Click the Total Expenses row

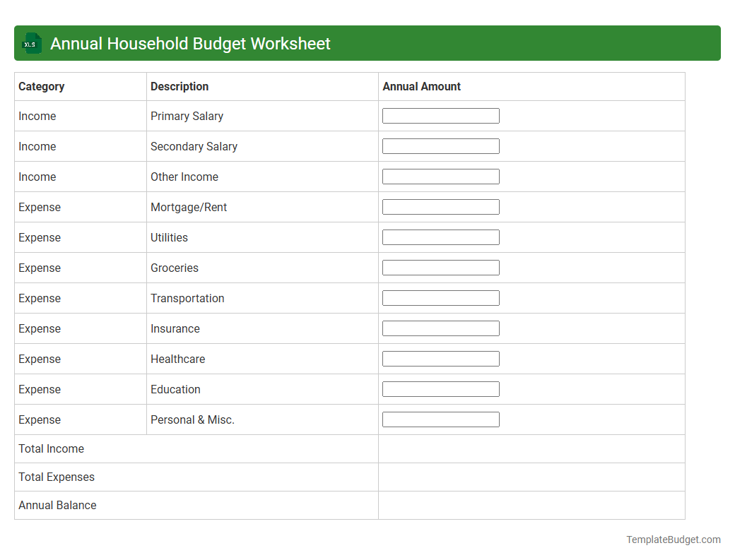[57, 477]
